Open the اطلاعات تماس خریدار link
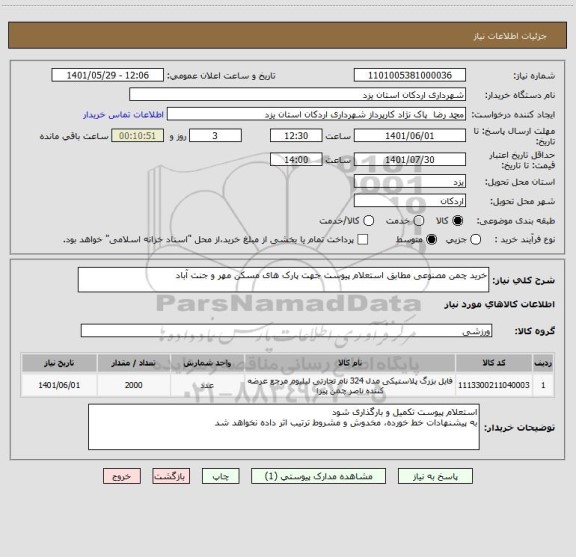The height and width of the screenshot is (557, 576). pos(123,115)
